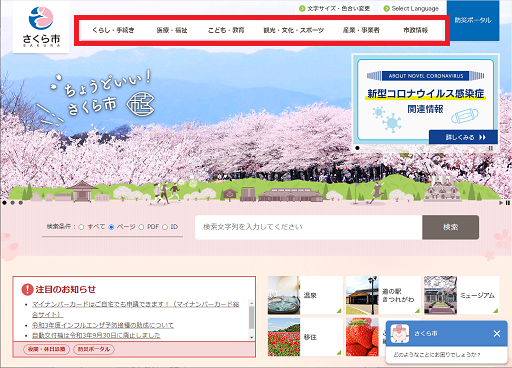Click the Sakura City logo
Viewport: 512px width, 368px height.
coord(41,27)
